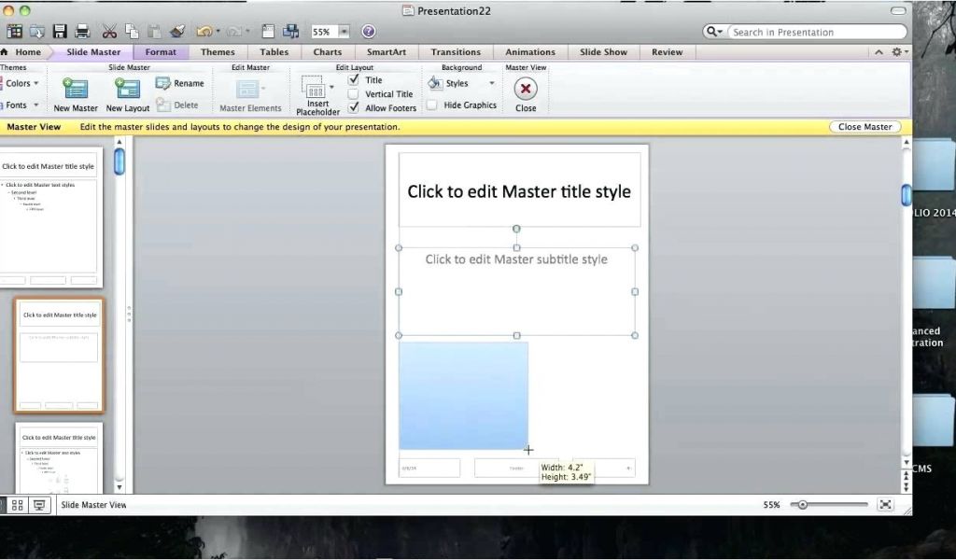The width and height of the screenshot is (956, 560).
Task: Click the Save icon in the toolbar
Action: point(60,31)
